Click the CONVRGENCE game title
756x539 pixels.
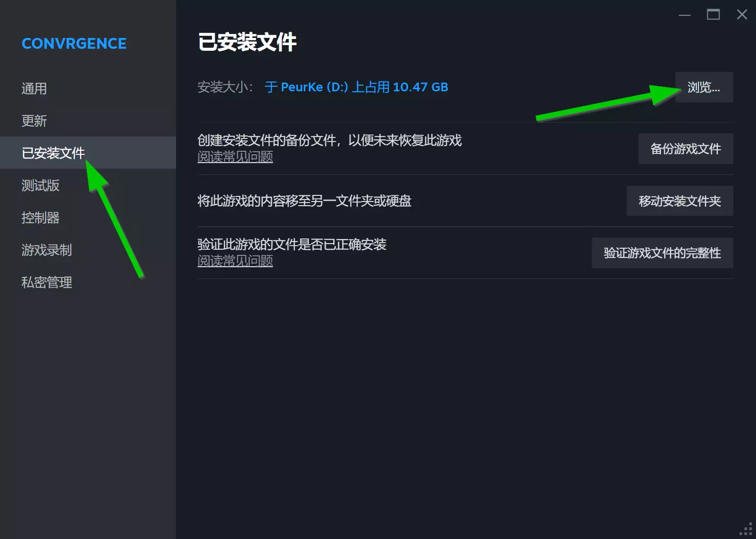pos(74,44)
